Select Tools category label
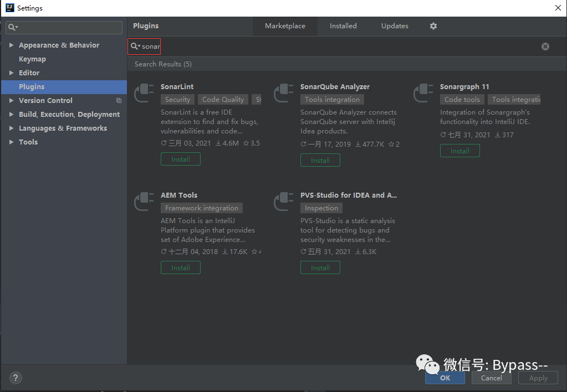This screenshot has width=567, height=392. tap(28, 142)
